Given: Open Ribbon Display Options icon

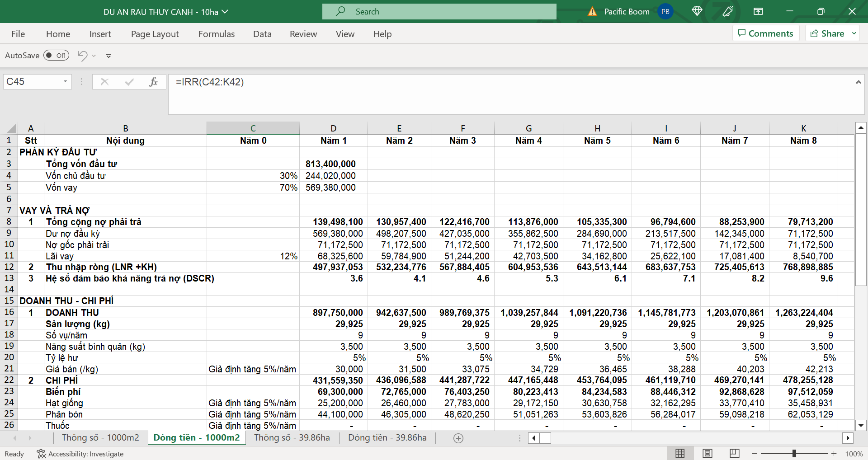Looking at the screenshot, I should pos(758,11).
